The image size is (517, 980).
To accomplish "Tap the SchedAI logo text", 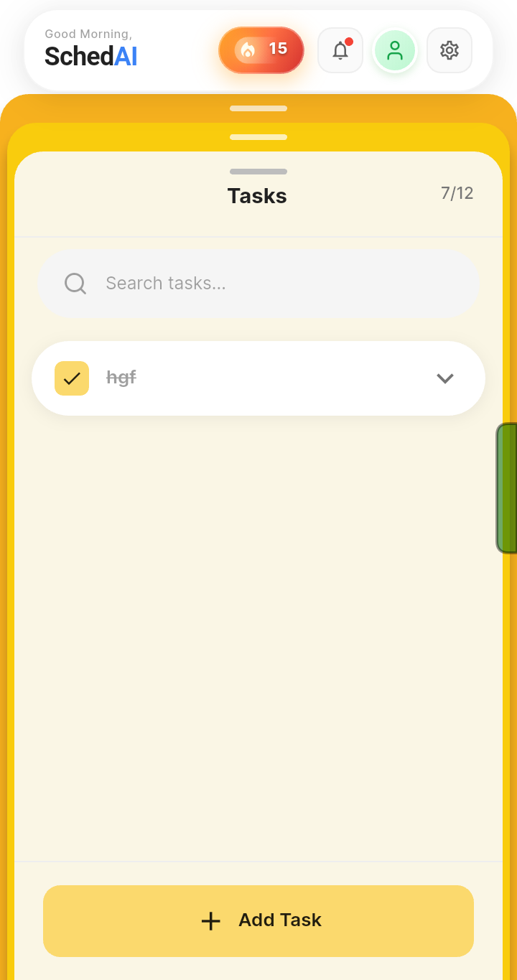I will pos(91,56).
